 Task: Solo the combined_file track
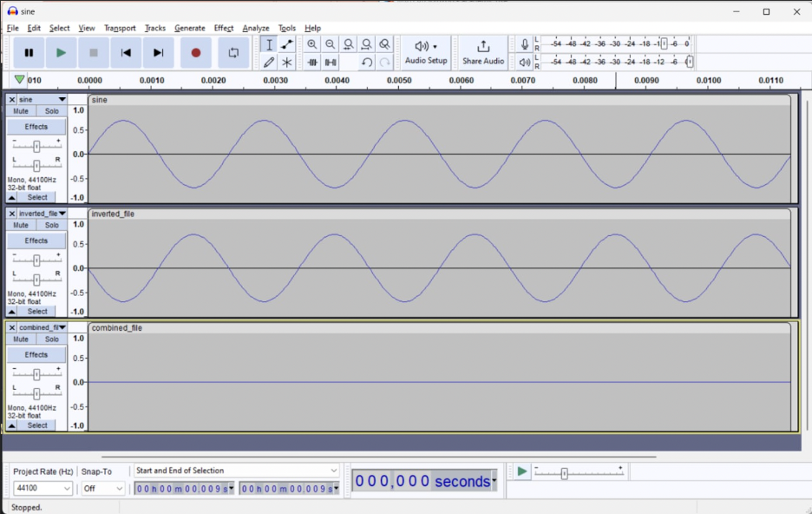pyautogui.click(x=52, y=339)
